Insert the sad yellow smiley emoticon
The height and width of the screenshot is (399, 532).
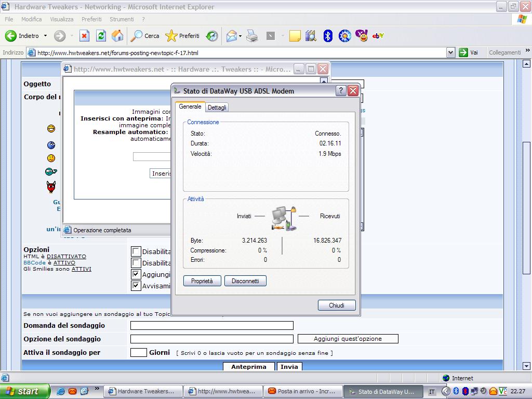click(x=51, y=158)
